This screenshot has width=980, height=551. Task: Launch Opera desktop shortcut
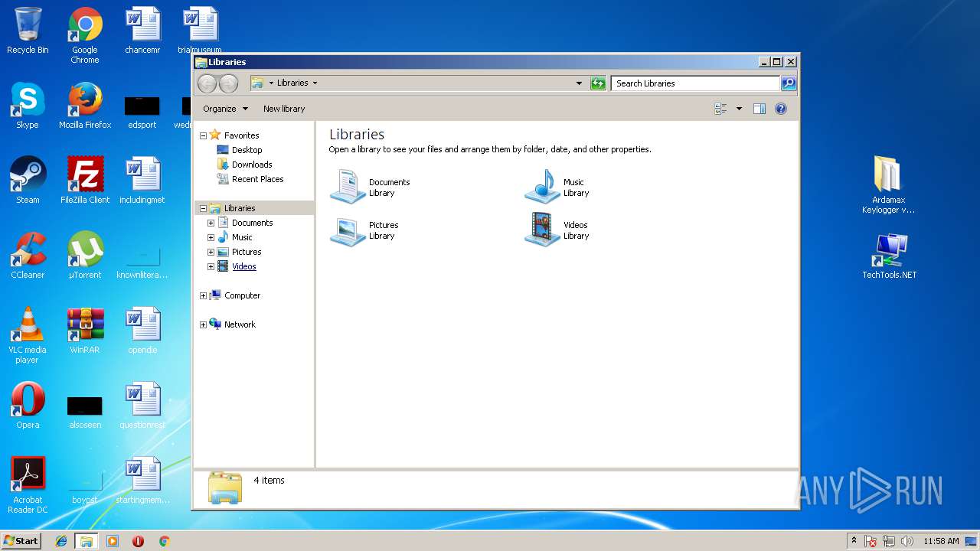28,406
